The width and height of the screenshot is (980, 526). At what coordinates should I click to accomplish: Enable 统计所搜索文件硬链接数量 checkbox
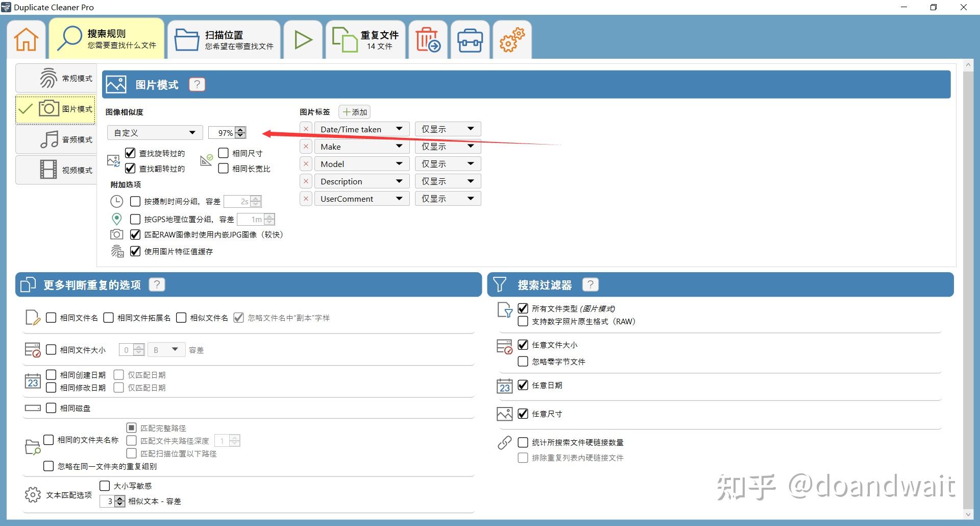[x=523, y=442]
